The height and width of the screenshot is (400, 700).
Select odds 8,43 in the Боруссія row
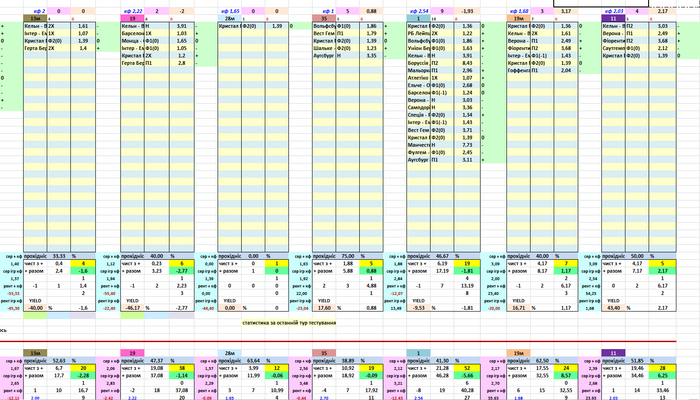tap(467, 63)
